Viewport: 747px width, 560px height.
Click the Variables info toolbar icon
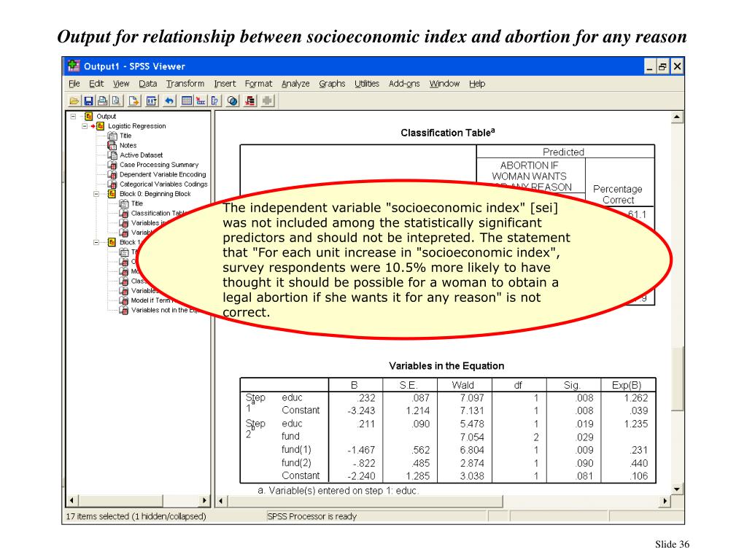[x=214, y=101]
